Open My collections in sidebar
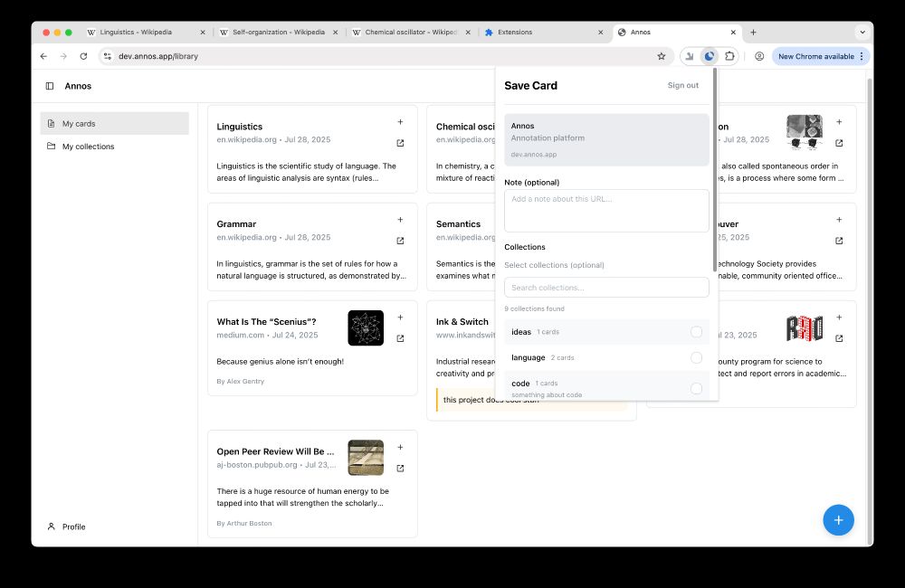Screen dimensions: 905x588 114,147
